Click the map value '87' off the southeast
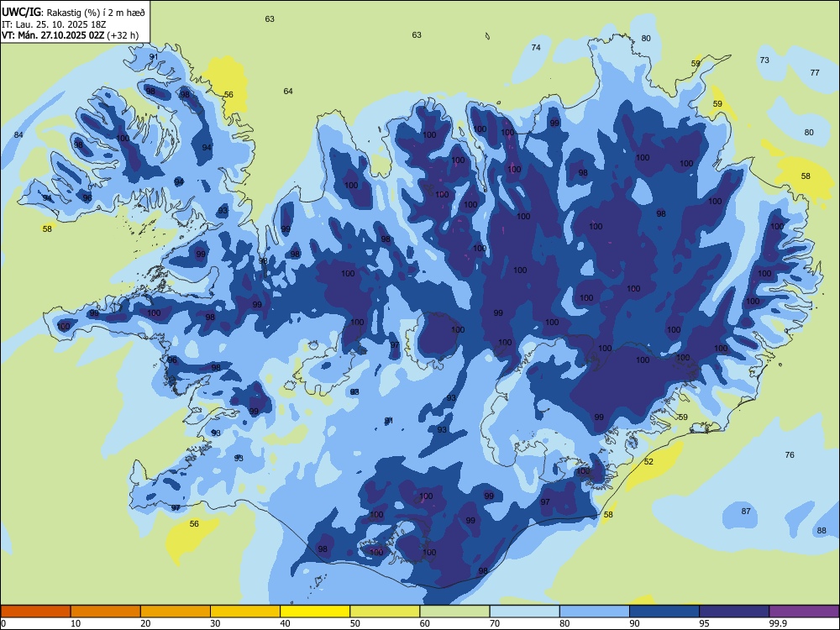Image resolution: width=840 pixels, height=630 pixels. 746,511
